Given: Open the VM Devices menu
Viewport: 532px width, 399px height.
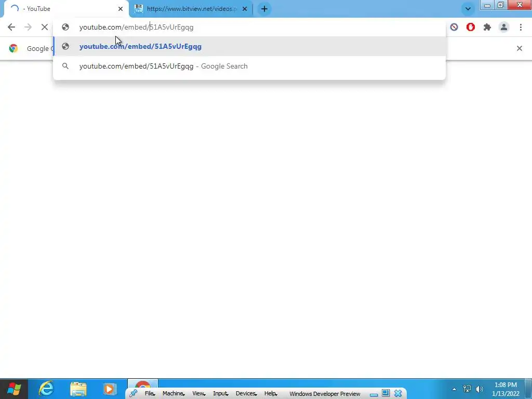Looking at the screenshot, I should pos(246,394).
